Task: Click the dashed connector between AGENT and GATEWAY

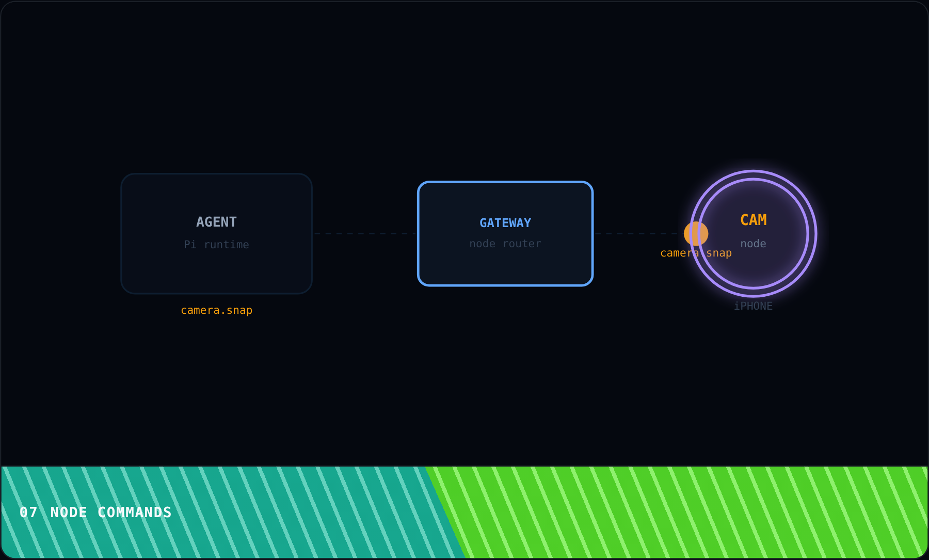Action: click(x=365, y=233)
